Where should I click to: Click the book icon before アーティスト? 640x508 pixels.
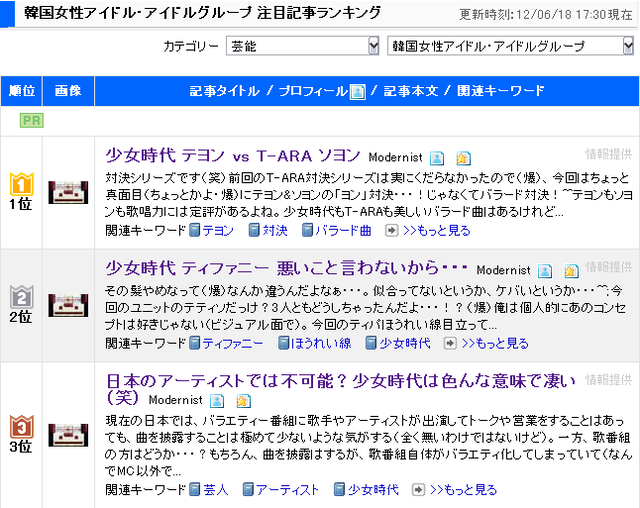coord(248,489)
